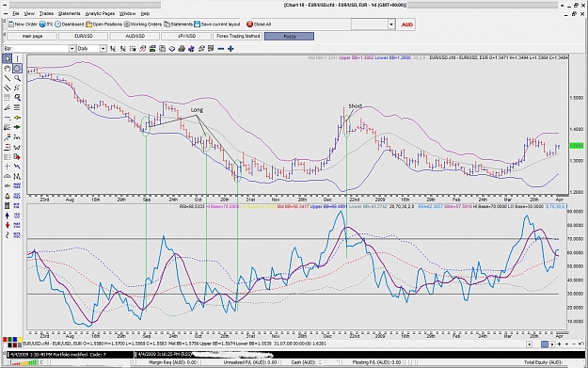
Task: Click the 'Short' chart annotation label
Action: point(355,106)
